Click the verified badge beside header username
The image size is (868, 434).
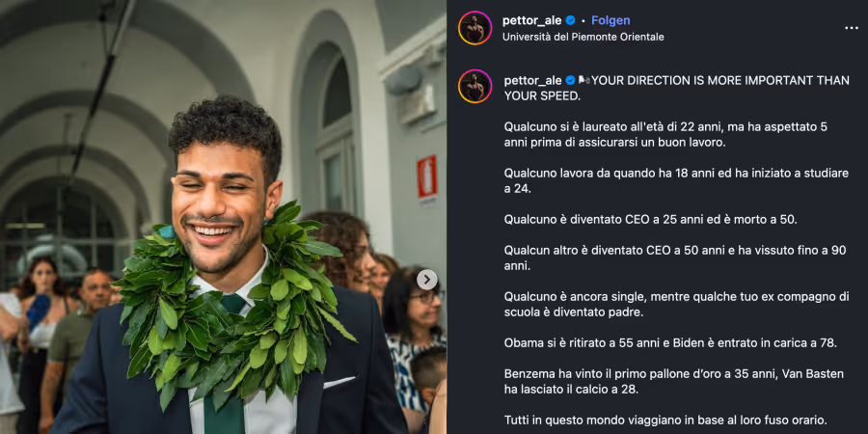click(570, 21)
